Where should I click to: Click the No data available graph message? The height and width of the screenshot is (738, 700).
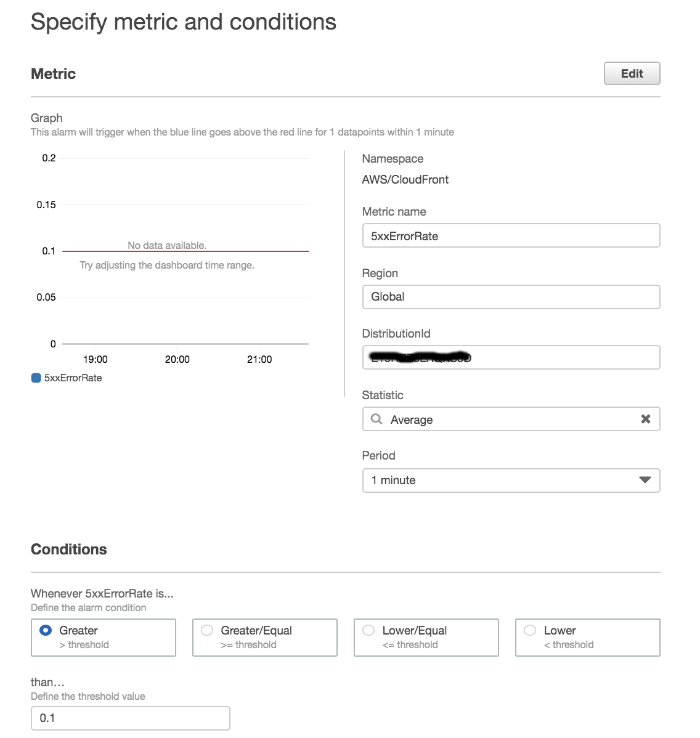click(167, 245)
